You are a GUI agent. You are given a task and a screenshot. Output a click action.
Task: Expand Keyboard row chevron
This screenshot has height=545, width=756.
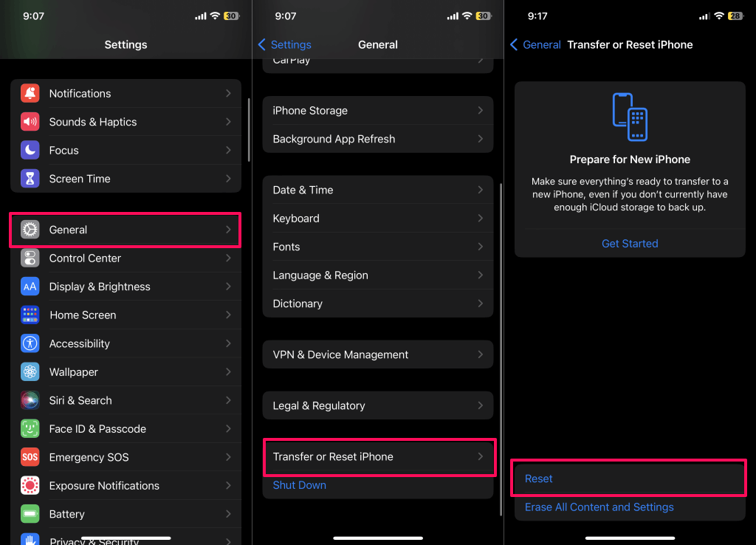(x=480, y=219)
